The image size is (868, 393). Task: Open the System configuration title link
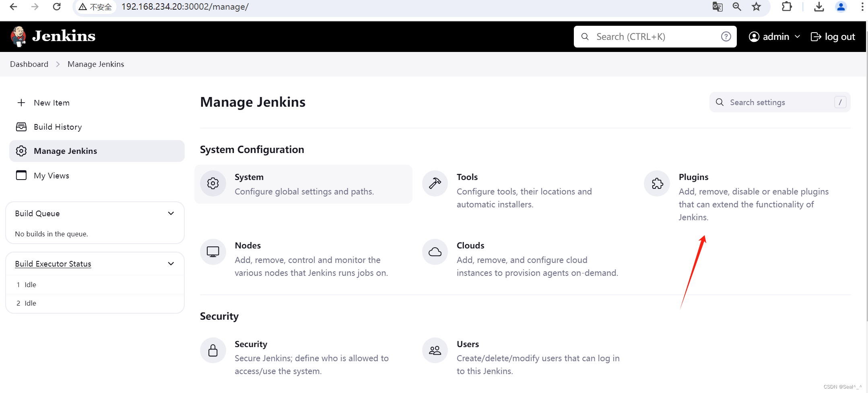[249, 177]
